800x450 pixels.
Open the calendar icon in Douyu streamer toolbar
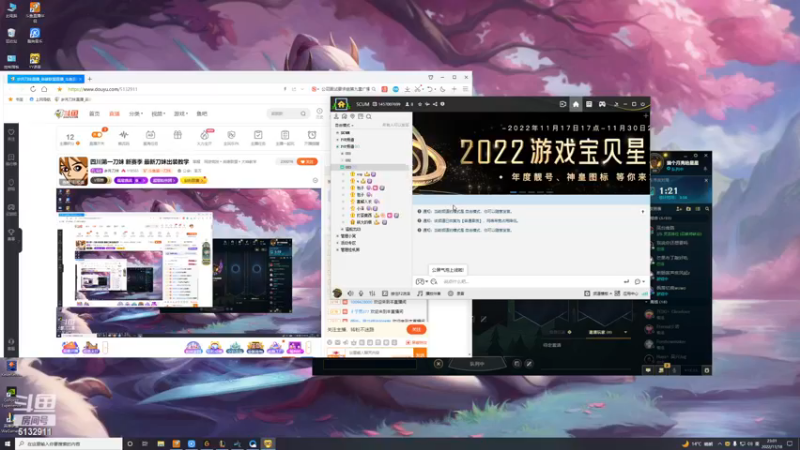(x=150, y=137)
